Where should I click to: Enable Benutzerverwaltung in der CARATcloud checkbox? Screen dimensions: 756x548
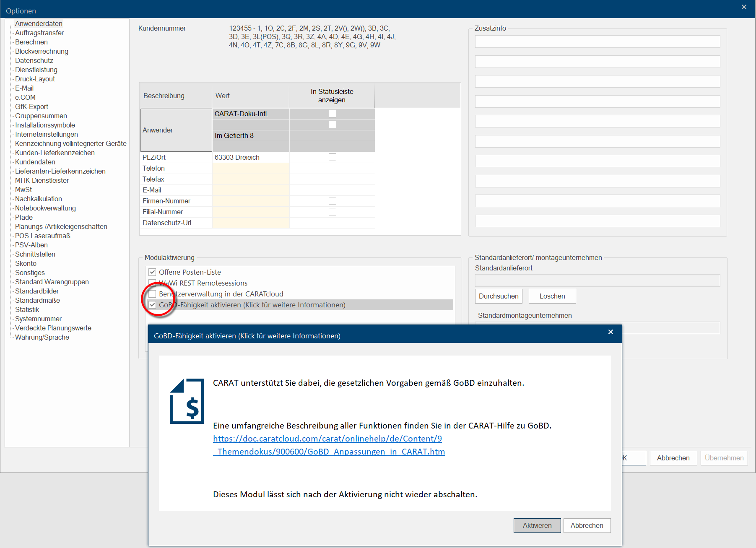[152, 294]
